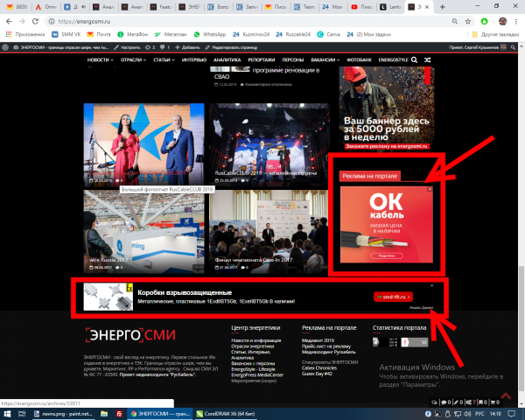Viewport: 525px width, 420px height.
Task: Click the site search magnifier icon
Action: 414,60
